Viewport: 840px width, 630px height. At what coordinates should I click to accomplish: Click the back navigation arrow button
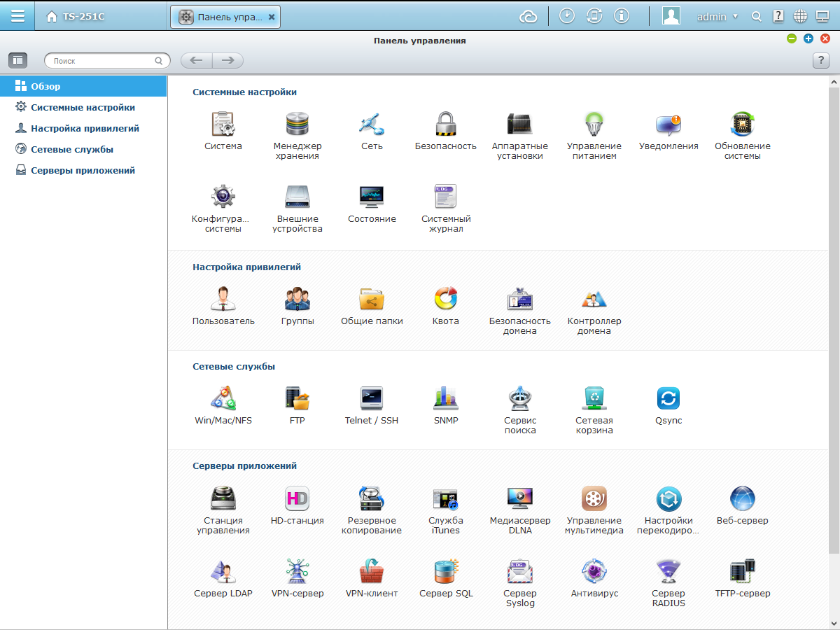[x=197, y=61]
